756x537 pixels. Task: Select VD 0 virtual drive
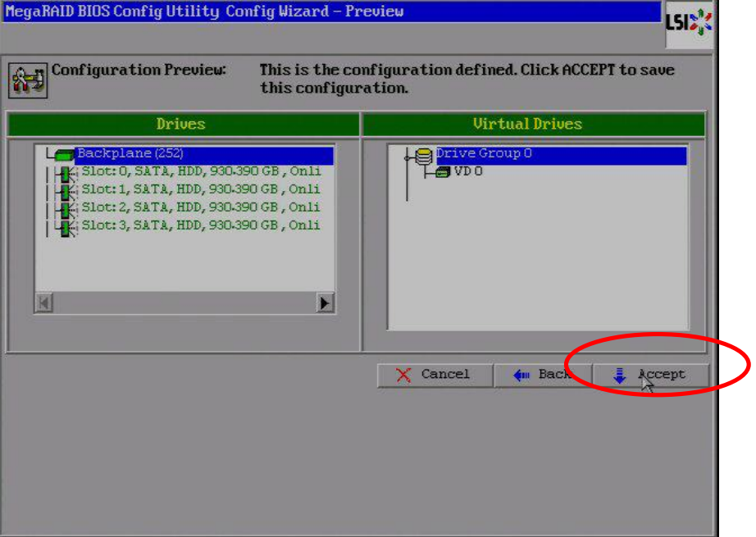tap(467, 171)
